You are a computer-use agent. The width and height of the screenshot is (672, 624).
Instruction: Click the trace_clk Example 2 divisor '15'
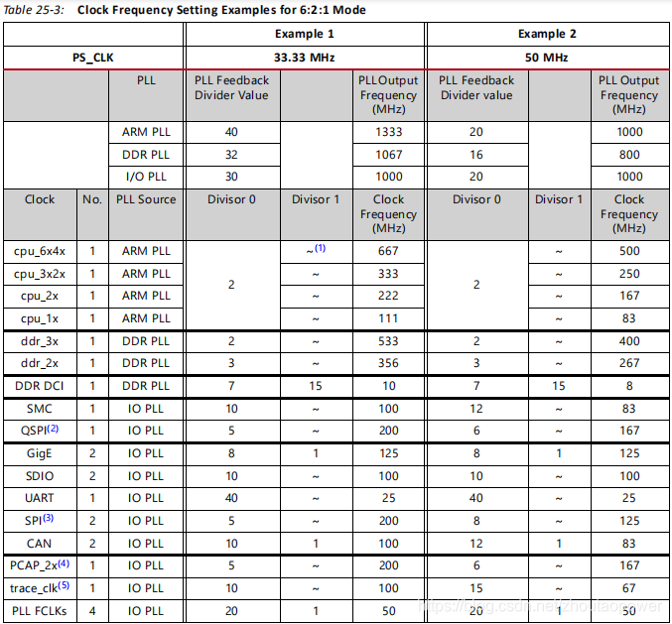476,588
